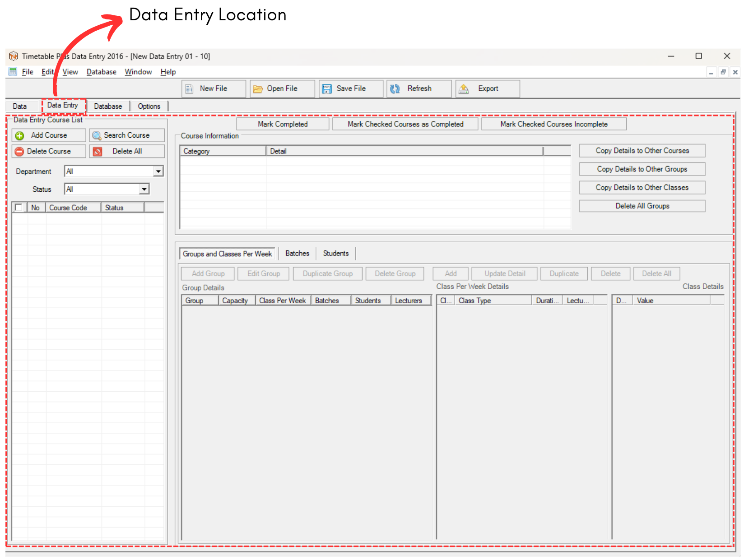Click the red Delete All icon
The width and height of the screenshot is (744, 560).
pos(98,152)
